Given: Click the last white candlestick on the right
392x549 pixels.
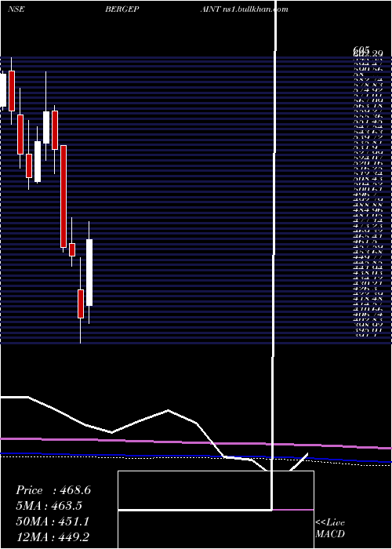Looking at the screenshot, I should pyautogui.click(x=89, y=272).
